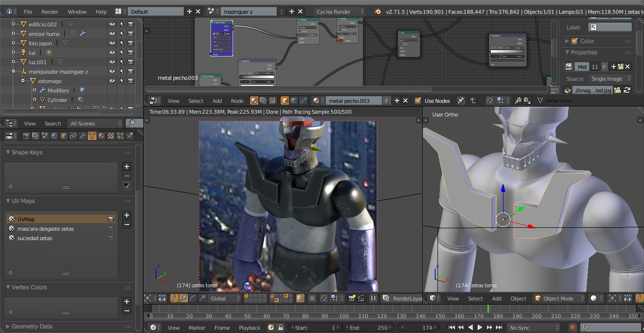Open the Render menu
Screen dimensions: 644x333
50,12
